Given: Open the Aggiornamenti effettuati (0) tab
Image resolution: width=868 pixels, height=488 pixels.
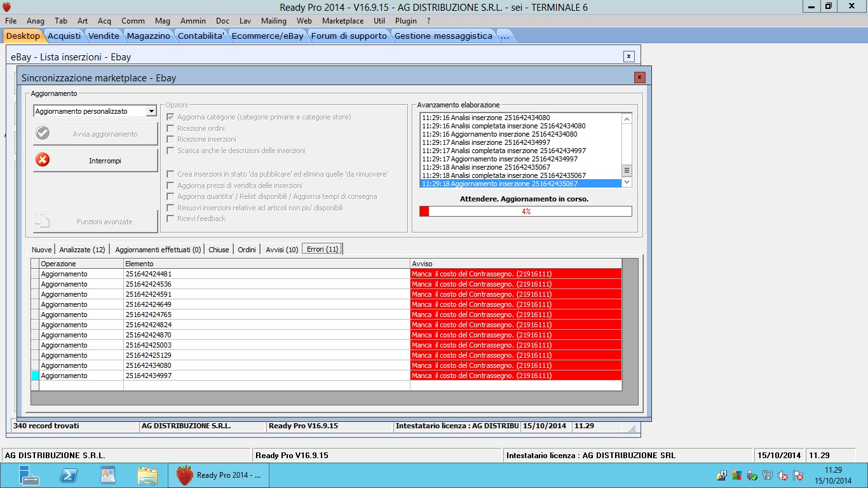Looking at the screenshot, I should coord(158,250).
